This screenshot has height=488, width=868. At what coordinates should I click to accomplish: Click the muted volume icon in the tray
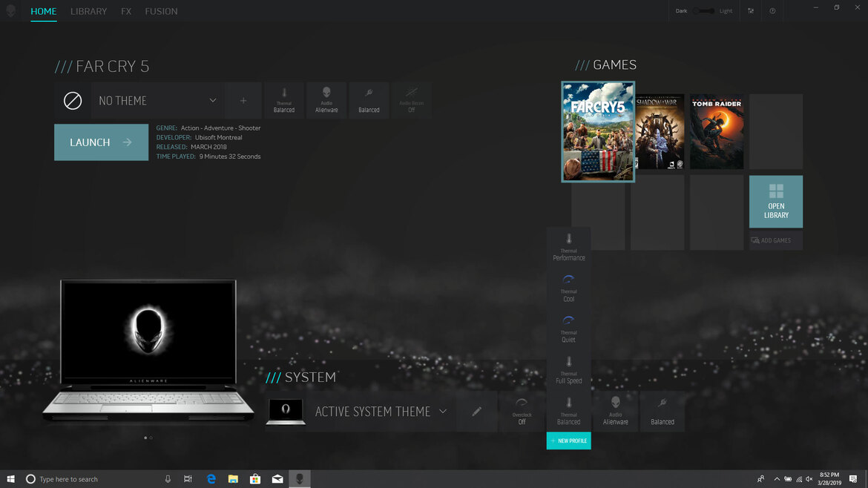click(809, 479)
